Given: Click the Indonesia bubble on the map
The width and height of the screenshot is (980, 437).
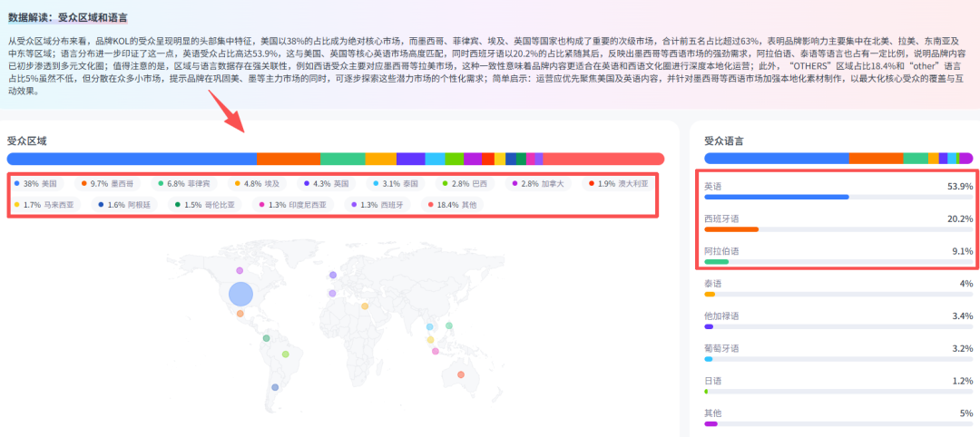Looking at the screenshot, I should 435,351.
